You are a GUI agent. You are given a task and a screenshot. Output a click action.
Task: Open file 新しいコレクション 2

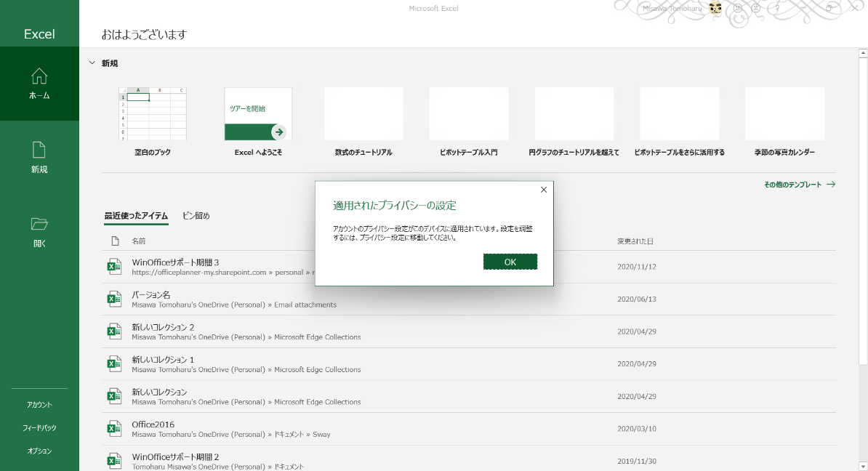coord(163,327)
